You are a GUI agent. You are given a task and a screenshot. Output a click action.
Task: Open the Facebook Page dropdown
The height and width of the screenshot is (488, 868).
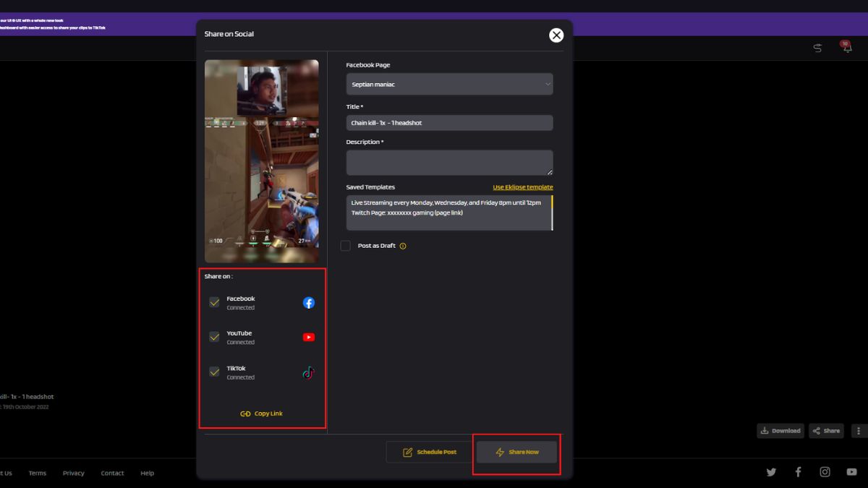click(x=449, y=84)
